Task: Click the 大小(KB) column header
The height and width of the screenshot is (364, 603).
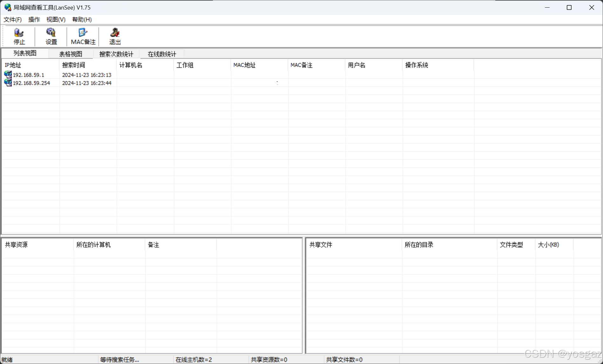Action: 554,245
